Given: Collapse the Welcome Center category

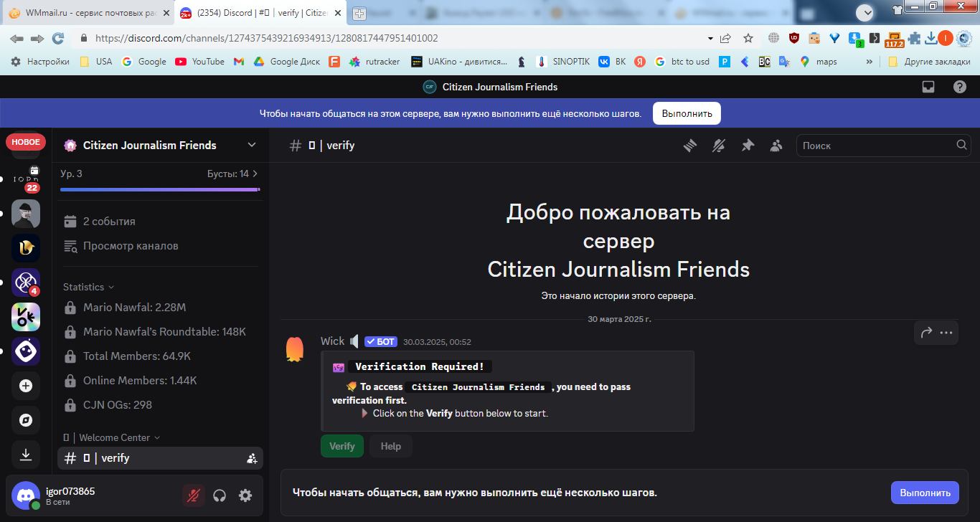Looking at the screenshot, I should click(111, 437).
